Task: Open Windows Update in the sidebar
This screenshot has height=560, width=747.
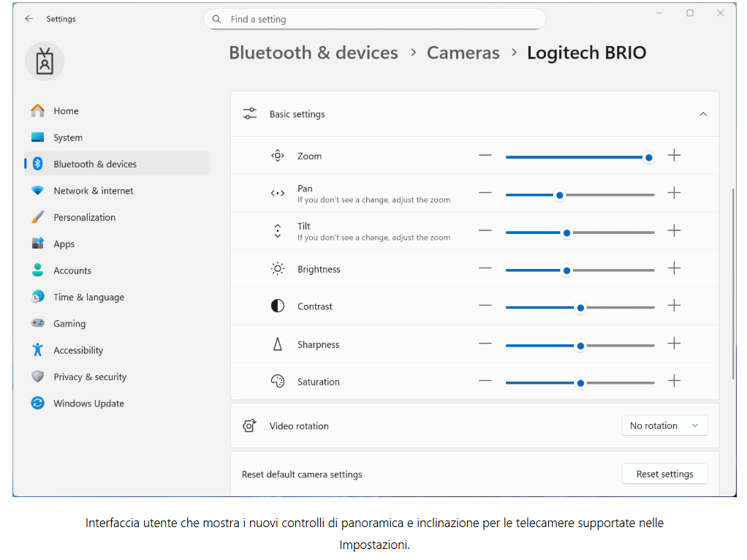Action: click(x=88, y=404)
